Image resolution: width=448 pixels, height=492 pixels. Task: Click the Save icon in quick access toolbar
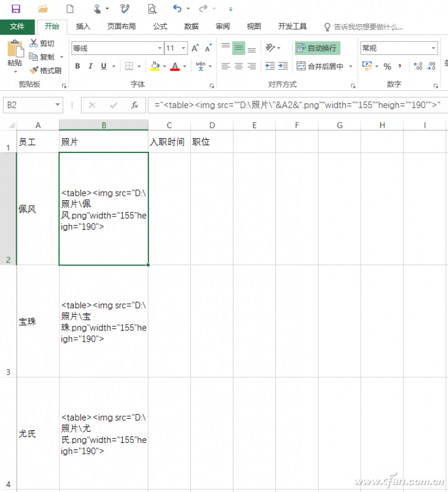(16, 9)
